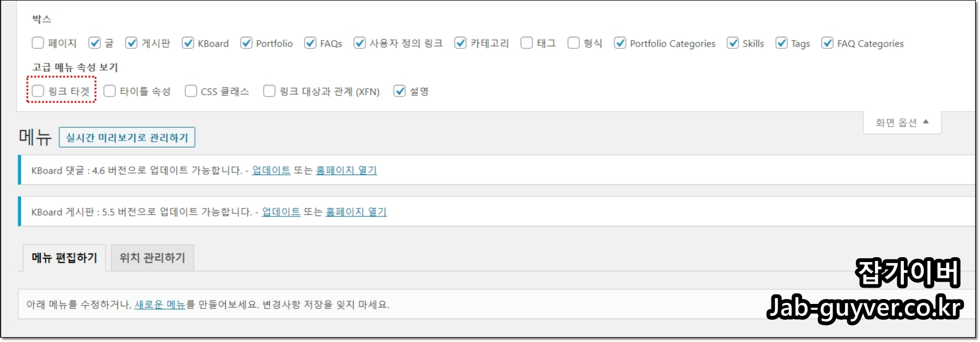Open 실시간 미리보기로 관리하기 button
Screen dimensions: 980x342
[x=127, y=138]
